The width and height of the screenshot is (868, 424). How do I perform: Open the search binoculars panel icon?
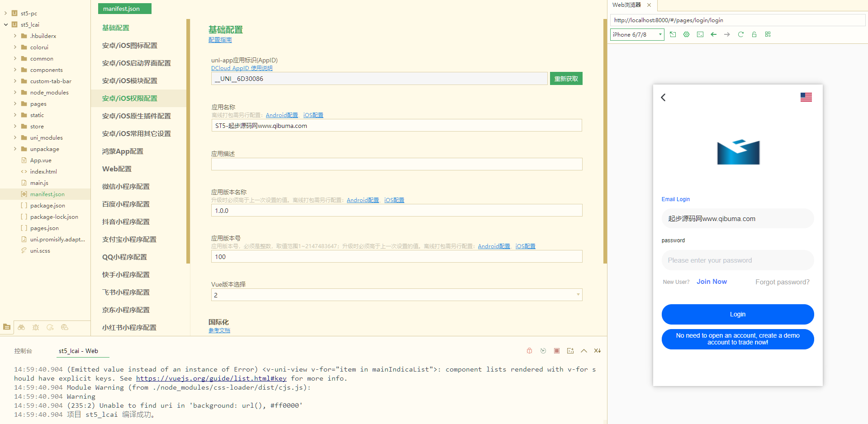21,327
